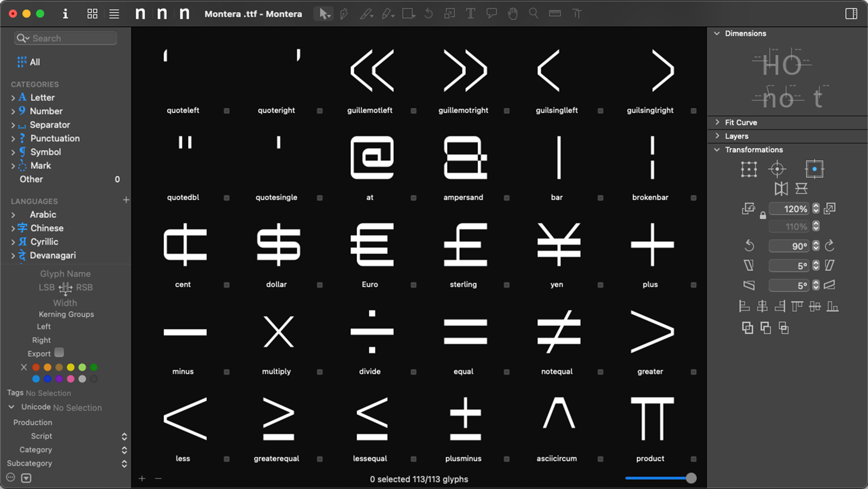Open the font info button
This screenshot has width=868, height=489.
[65, 14]
